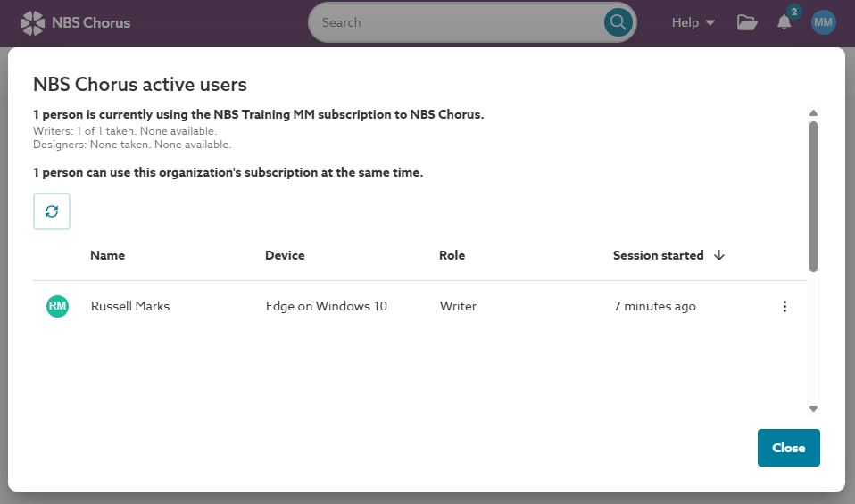Click Session started column header
Viewport: 855px width, 504px height.
click(658, 255)
